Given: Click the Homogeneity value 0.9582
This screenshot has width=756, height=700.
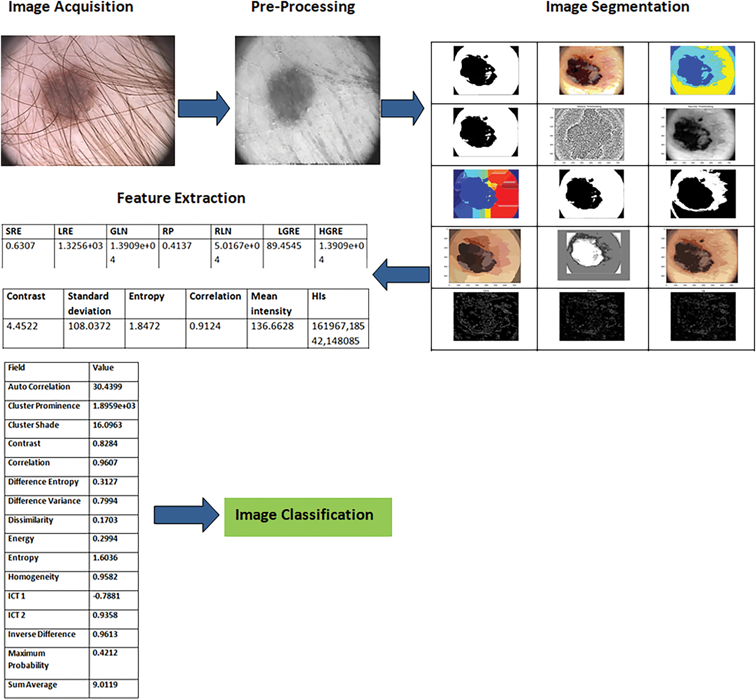Looking at the screenshot, I should click(105, 577).
